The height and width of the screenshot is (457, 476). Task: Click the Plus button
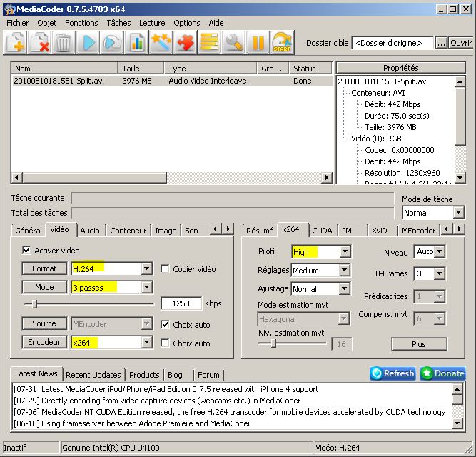419,344
